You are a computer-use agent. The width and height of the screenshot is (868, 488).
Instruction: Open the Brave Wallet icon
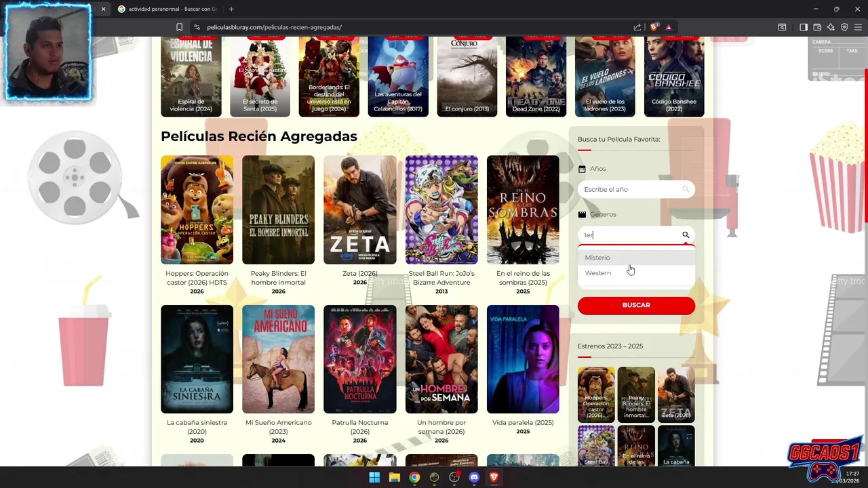point(817,27)
